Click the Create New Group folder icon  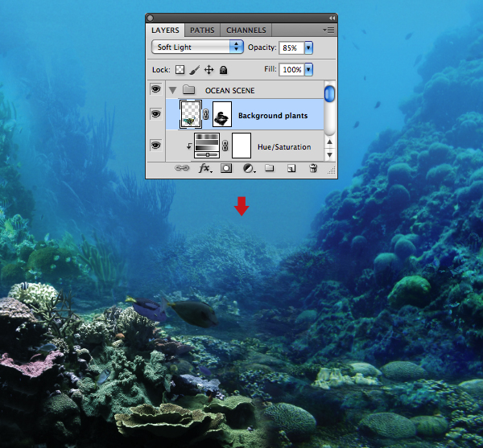[270, 168]
